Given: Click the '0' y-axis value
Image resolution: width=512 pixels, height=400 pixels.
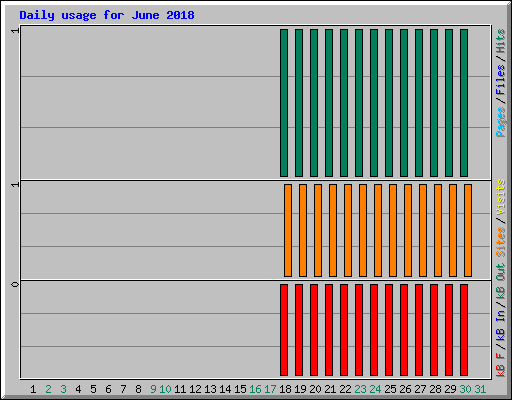Looking at the screenshot, I should [15, 284].
